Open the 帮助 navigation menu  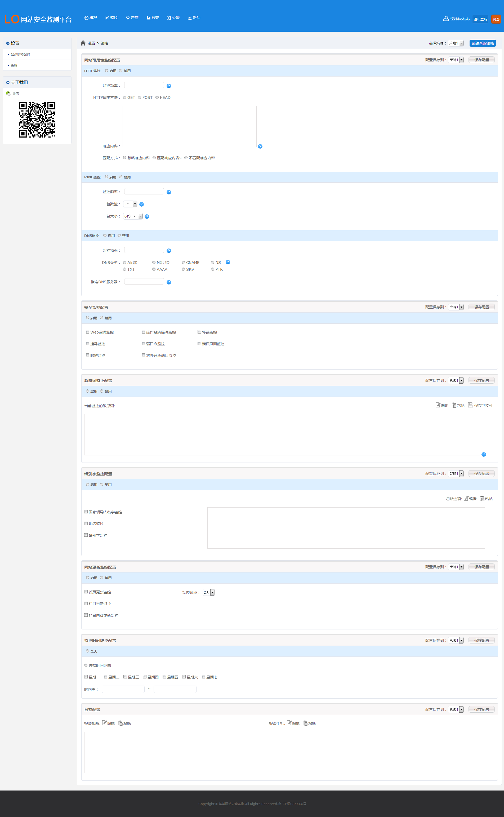194,18
